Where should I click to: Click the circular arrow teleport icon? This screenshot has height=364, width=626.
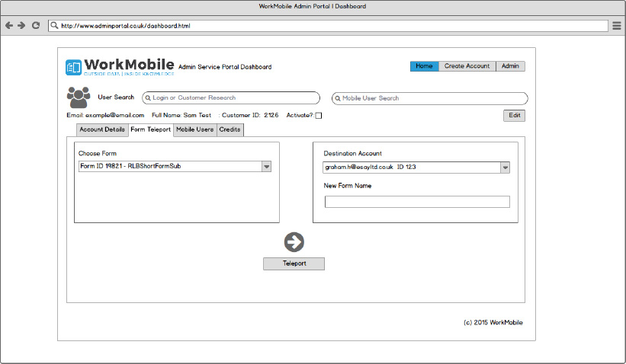(x=294, y=242)
